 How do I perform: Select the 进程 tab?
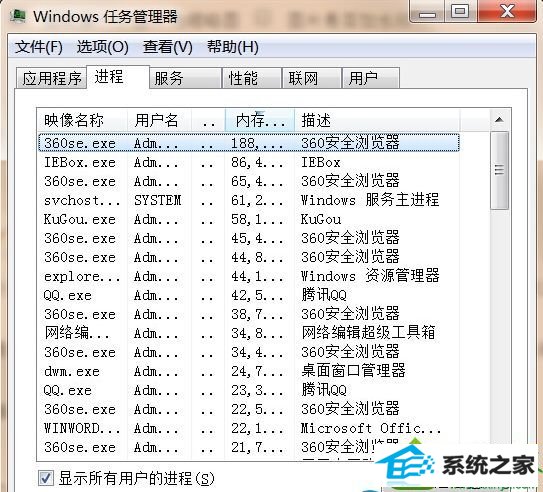118,77
